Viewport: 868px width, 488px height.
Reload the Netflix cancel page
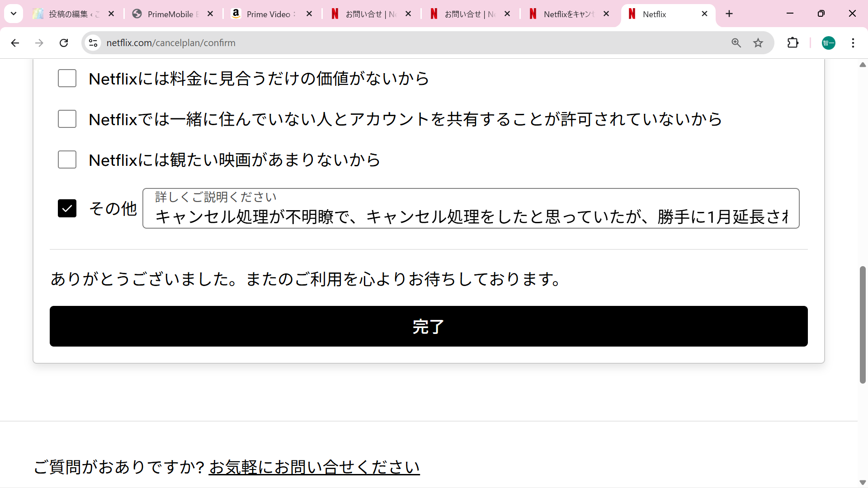(x=64, y=43)
